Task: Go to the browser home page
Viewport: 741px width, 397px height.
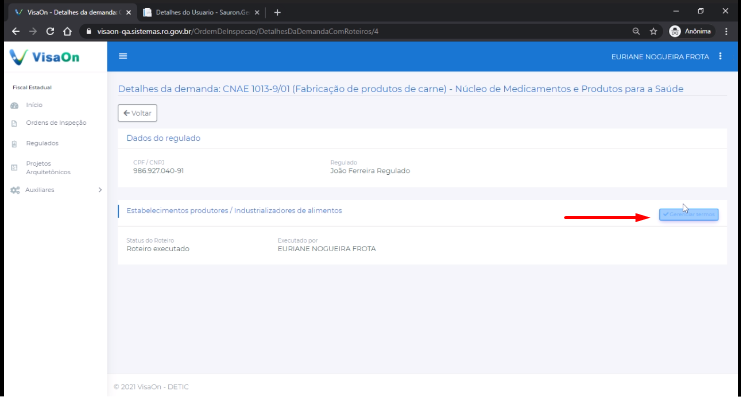Action: [x=67, y=31]
